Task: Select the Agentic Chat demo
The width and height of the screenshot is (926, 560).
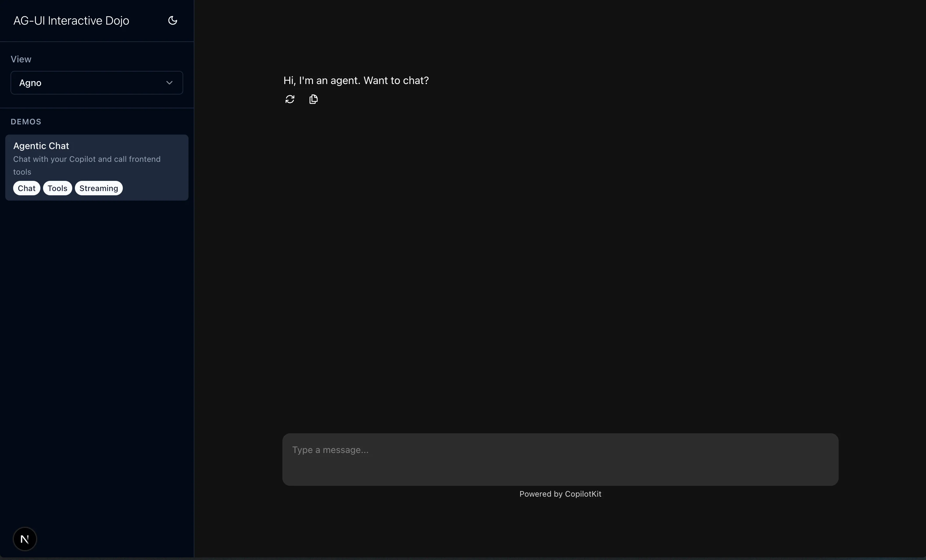Action: [x=97, y=167]
